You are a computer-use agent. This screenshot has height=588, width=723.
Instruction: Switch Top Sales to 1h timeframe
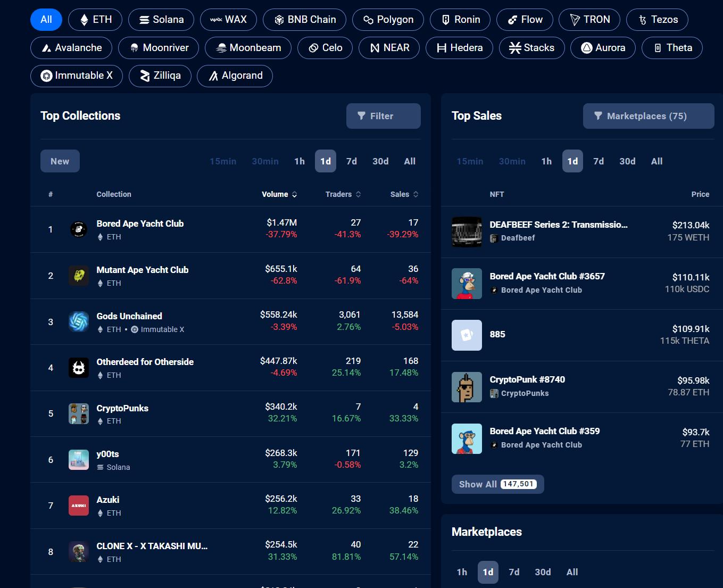[546, 161]
